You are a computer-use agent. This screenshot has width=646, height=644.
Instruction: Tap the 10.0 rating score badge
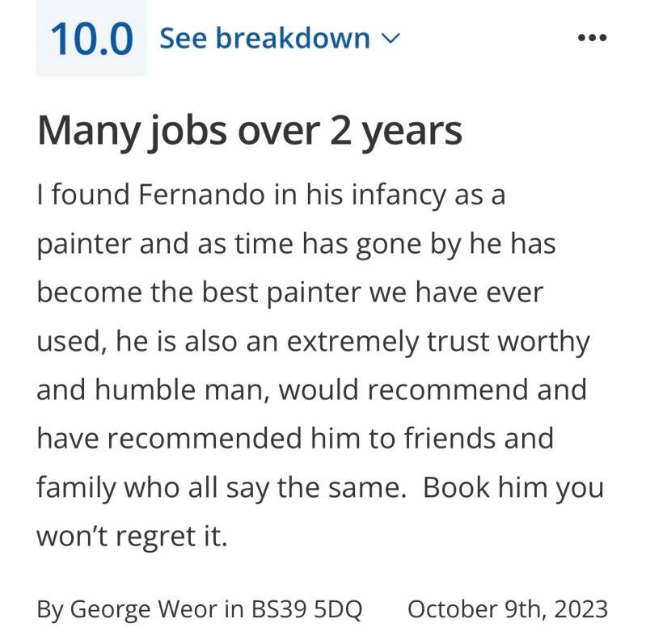[x=91, y=39]
